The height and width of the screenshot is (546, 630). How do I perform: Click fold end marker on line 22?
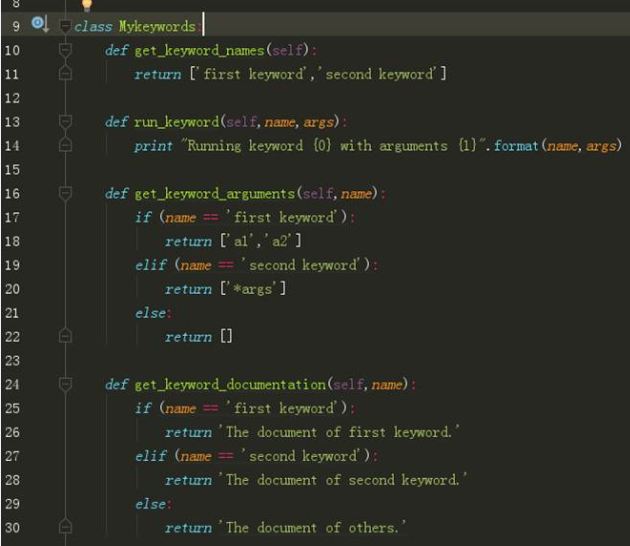pyautogui.click(x=65, y=336)
